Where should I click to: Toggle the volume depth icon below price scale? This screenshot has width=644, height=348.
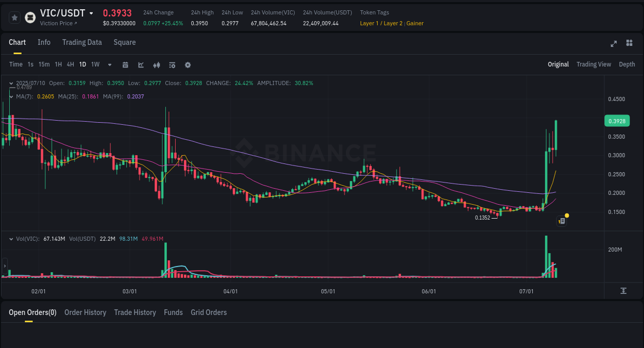(623, 291)
